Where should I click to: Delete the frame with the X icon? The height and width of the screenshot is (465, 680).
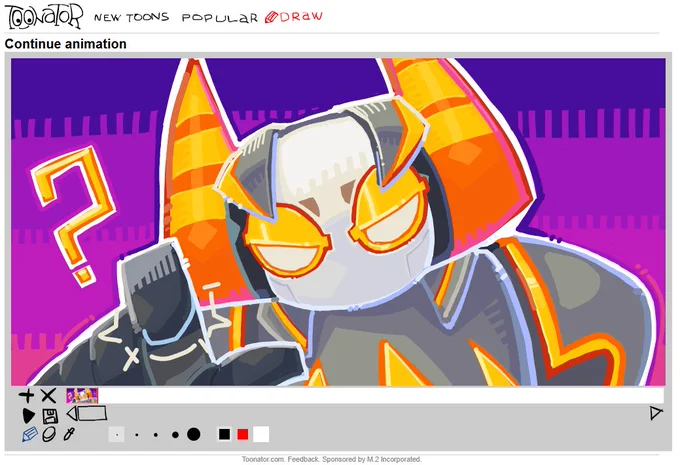pyautogui.click(x=48, y=396)
